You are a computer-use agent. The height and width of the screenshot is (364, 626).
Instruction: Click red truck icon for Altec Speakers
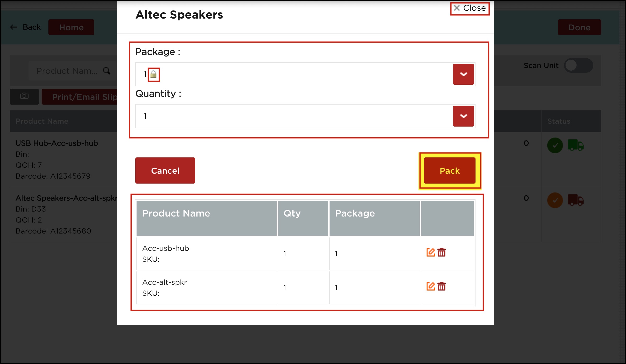tap(575, 200)
